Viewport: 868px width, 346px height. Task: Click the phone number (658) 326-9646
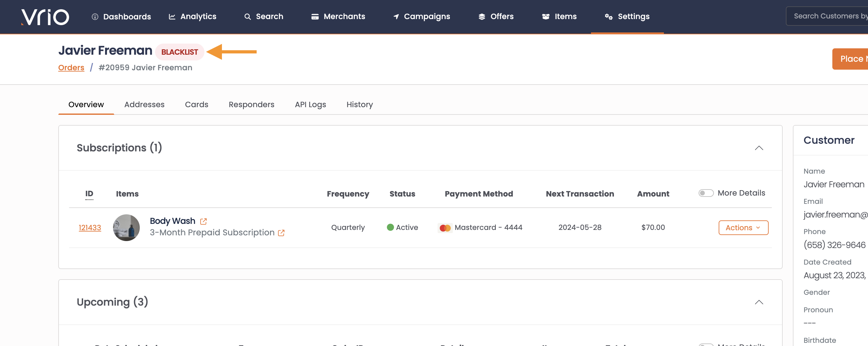point(834,245)
